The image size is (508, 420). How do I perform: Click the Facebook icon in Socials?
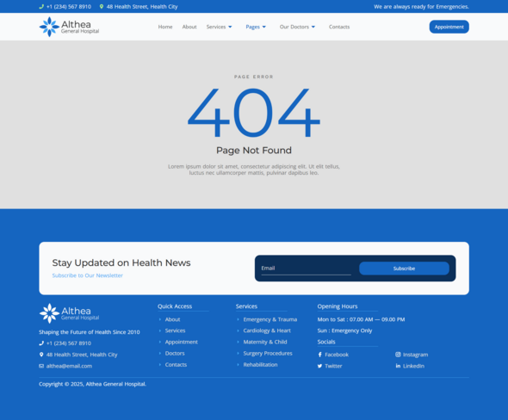[x=319, y=355]
